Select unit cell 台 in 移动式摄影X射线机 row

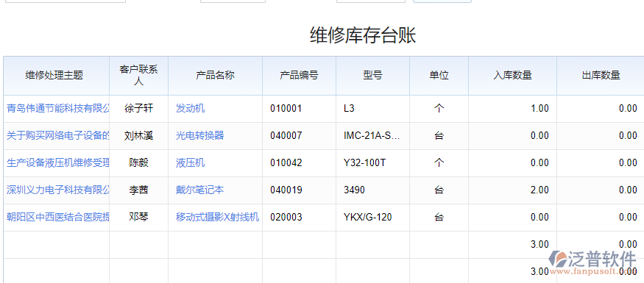439,217
